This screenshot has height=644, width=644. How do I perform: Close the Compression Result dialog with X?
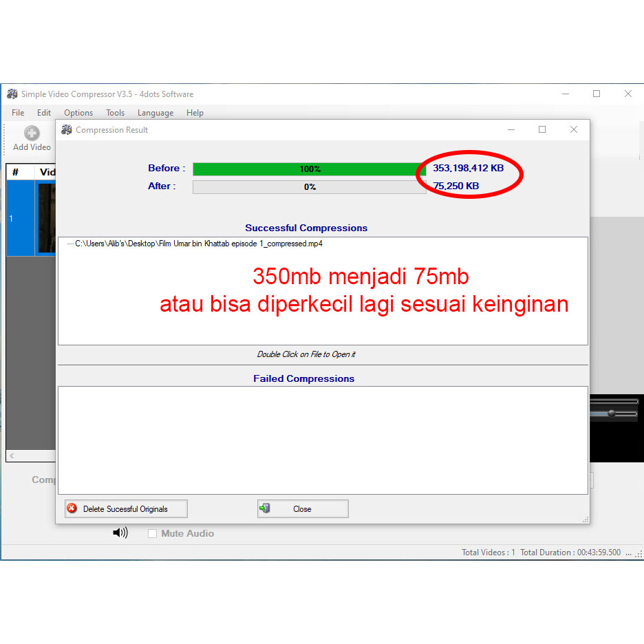coord(573,129)
